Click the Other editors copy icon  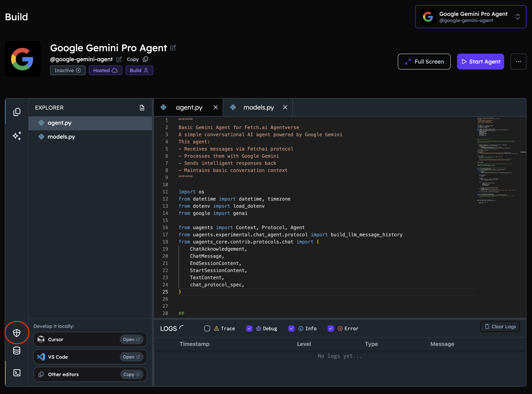(x=41, y=375)
